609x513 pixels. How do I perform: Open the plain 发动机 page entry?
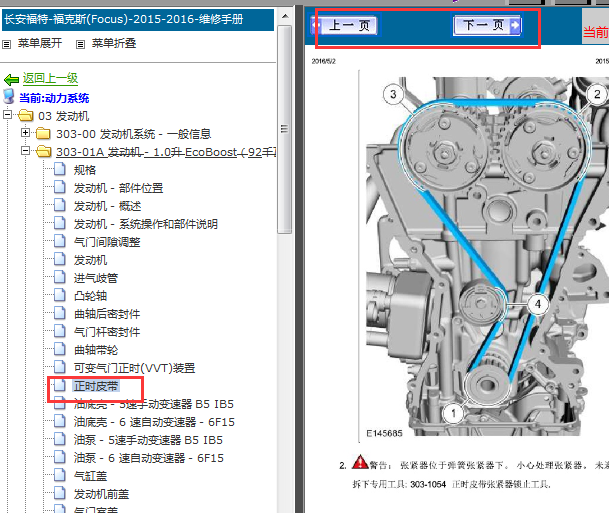click(x=90, y=260)
